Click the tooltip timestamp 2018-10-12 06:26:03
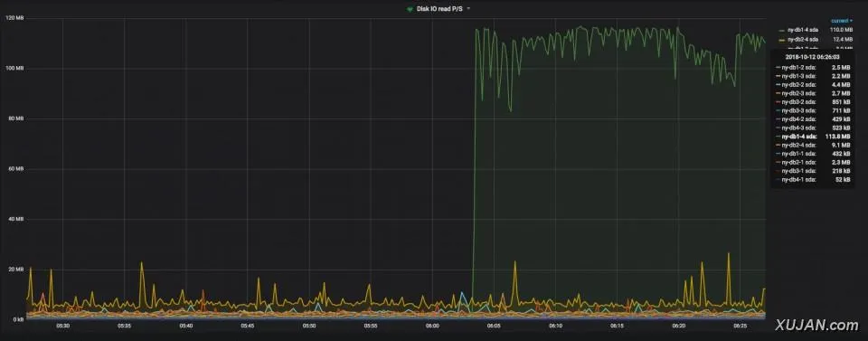This screenshot has width=868, height=341. (813, 56)
